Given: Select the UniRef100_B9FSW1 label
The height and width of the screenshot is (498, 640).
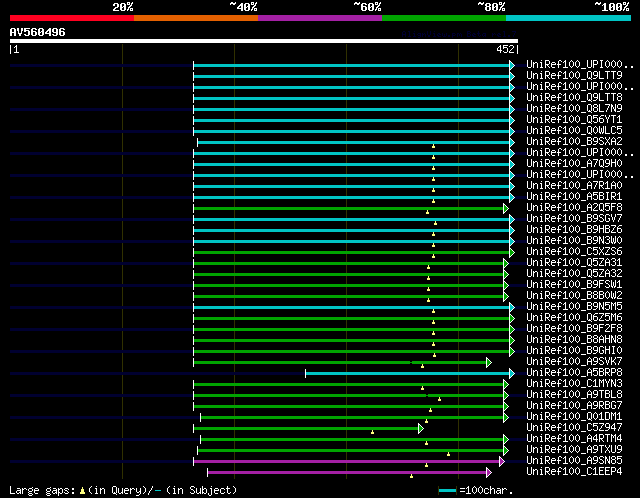Looking at the screenshot, I should click(574, 285).
